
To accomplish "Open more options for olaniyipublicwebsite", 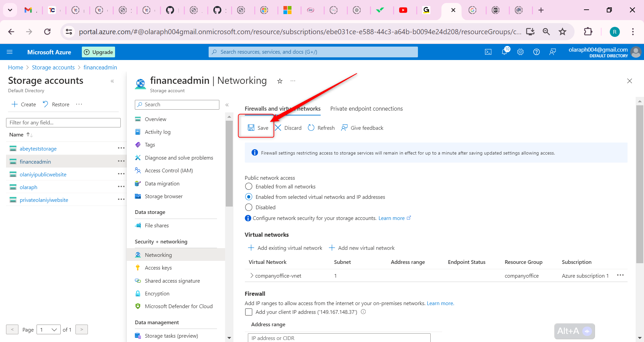I will click(121, 174).
